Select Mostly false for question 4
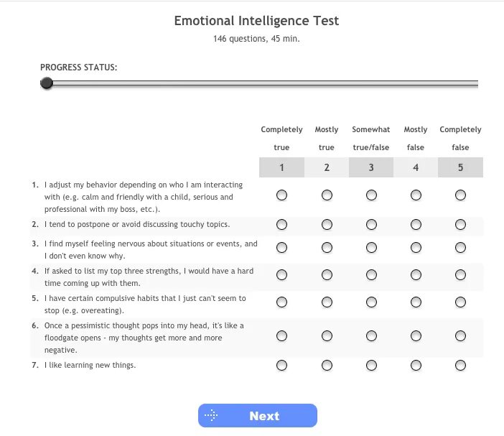This screenshot has height=436, width=504. pos(416,275)
